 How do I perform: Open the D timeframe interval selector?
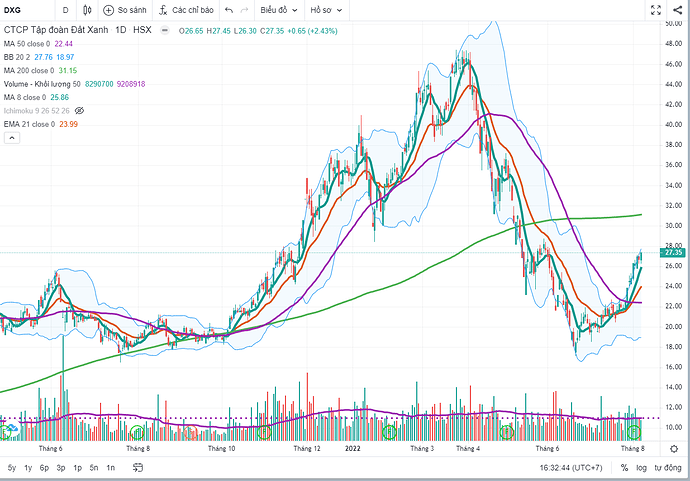pos(66,10)
